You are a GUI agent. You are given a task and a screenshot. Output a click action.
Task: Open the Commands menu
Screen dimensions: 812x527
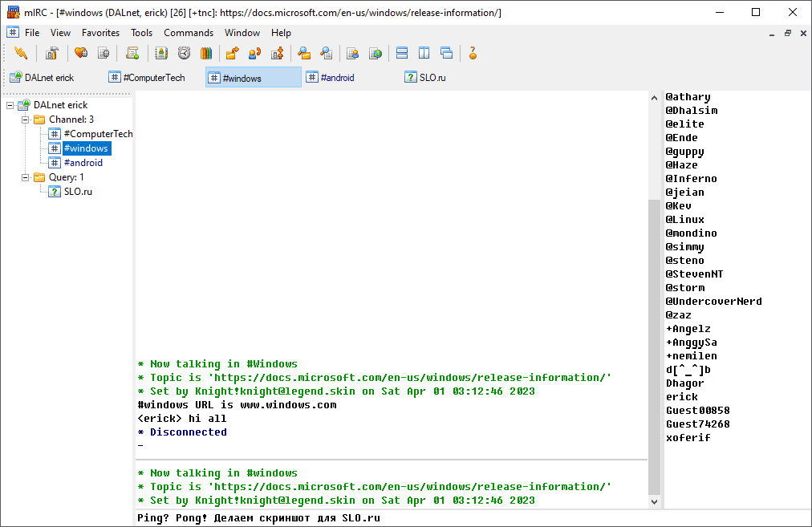point(189,33)
